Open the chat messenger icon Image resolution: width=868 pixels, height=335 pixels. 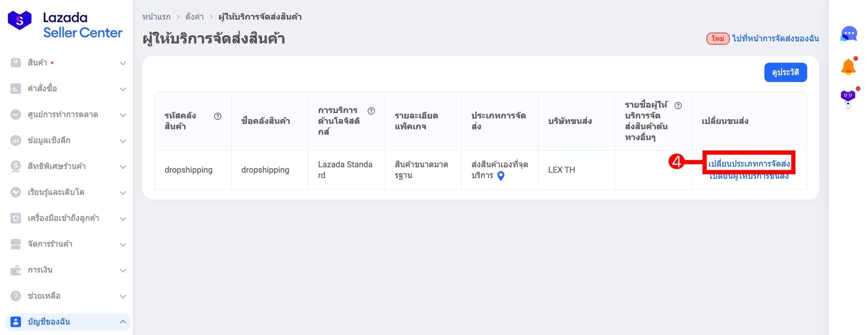pyautogui.click(x=849, y=34)
